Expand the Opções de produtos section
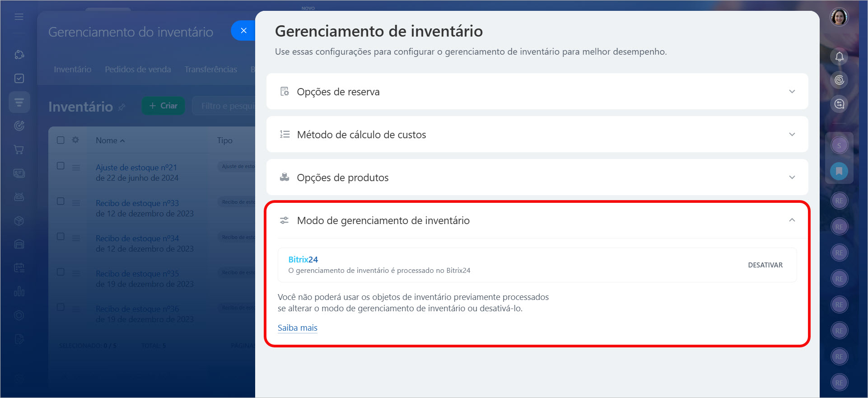 tap(537, 177)
